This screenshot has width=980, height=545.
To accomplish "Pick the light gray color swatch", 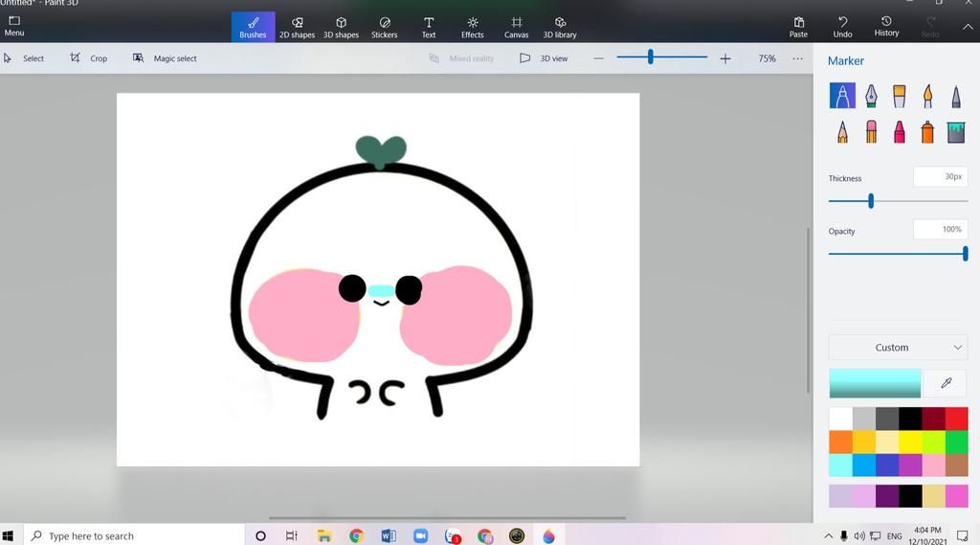I will pyautogui.click(x=864, y=419).
